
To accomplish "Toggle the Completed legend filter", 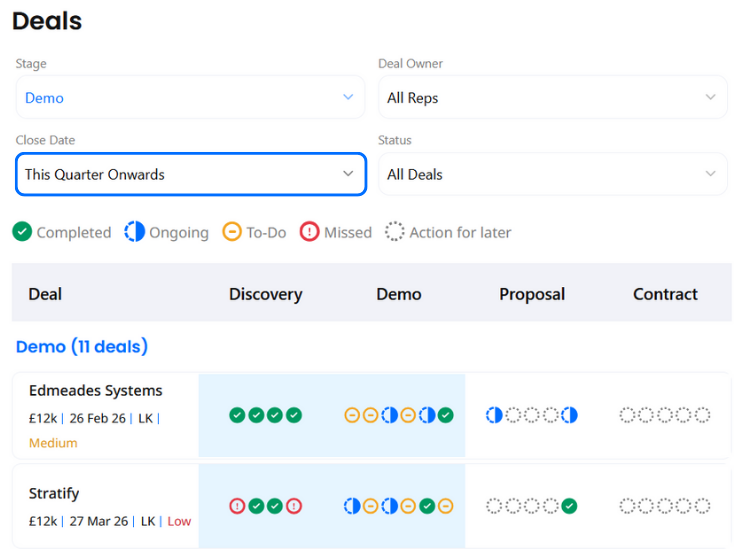I will pos(62,232).
